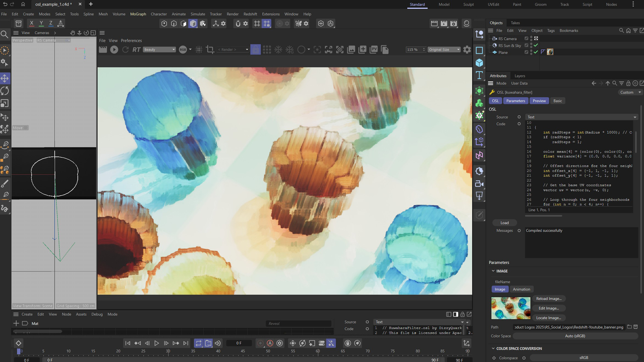Add a Text spline object icon
Screen dimensions: 644x362
[479, 75]
